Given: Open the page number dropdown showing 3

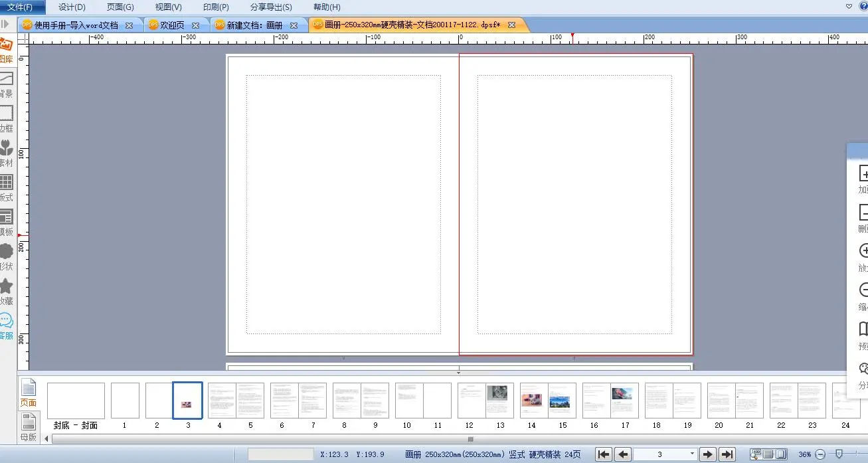Looking at the screenshot, I should [692, 454].
